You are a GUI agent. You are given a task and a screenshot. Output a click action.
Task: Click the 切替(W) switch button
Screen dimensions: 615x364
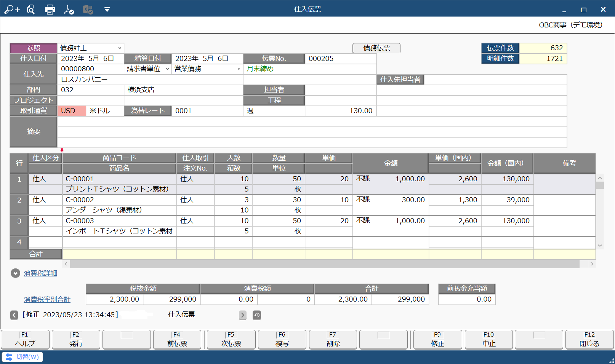click(x=22, y=357)
